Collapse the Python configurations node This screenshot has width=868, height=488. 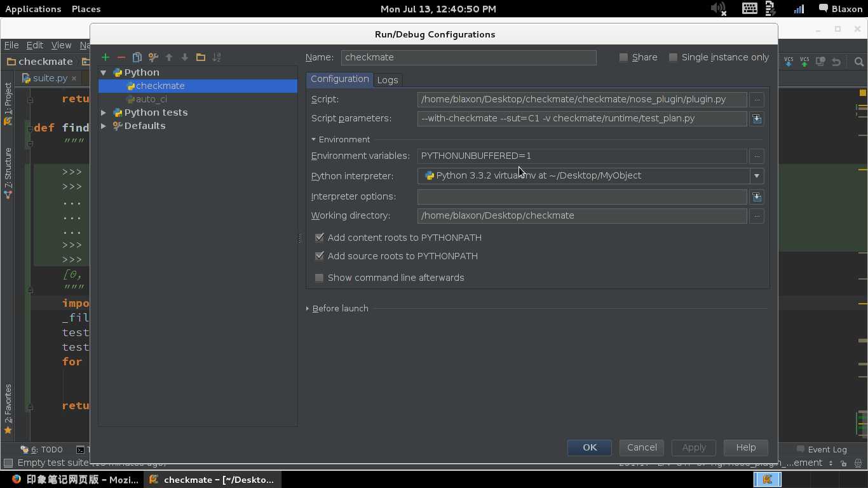pos(104,72)
